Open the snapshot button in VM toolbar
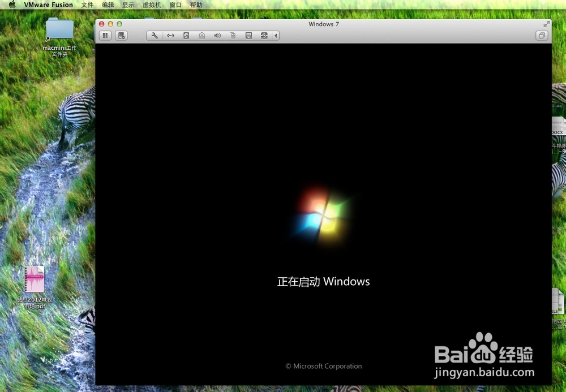Viewport: 566px width, 392px height. (x=121, y=35)
